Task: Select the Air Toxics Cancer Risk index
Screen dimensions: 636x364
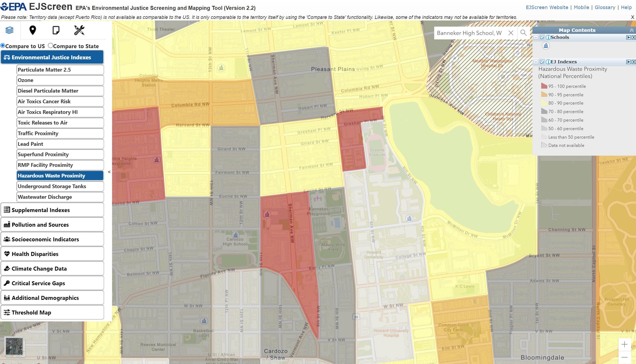Action: tap(60, 101)
